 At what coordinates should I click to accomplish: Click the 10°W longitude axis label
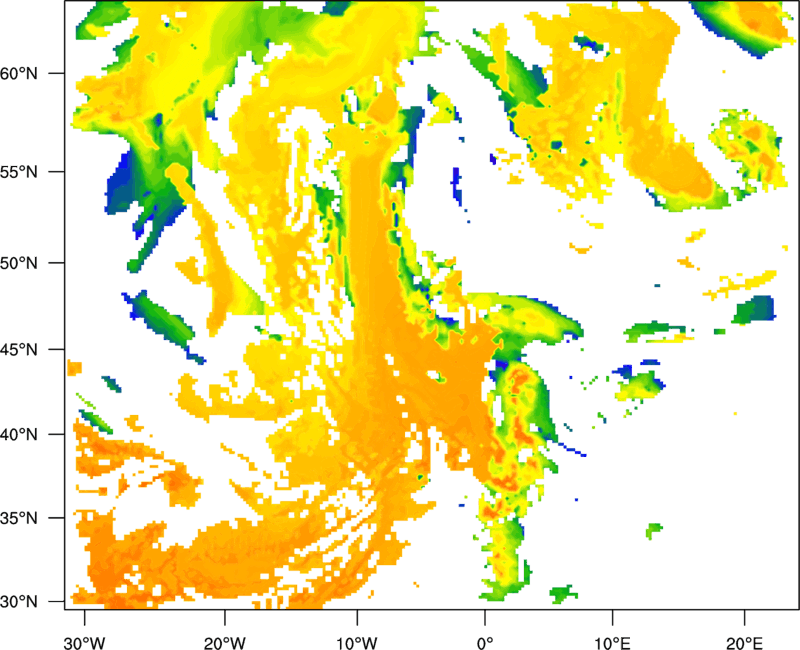pyautogui.click(x=357, y=643)
